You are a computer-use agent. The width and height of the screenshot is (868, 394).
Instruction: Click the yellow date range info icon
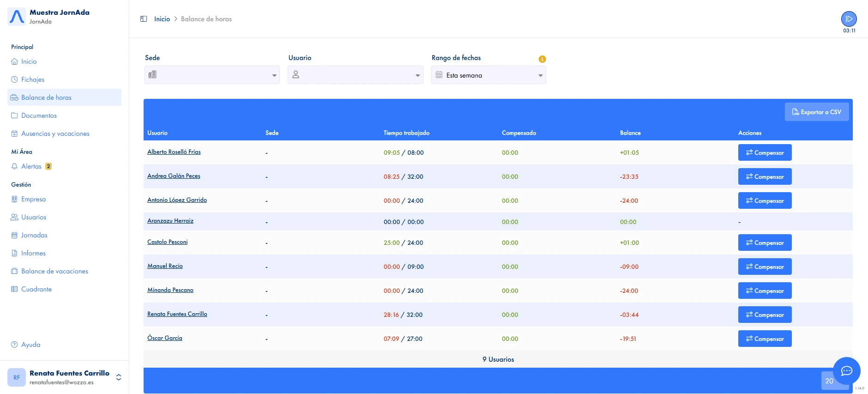542,59
